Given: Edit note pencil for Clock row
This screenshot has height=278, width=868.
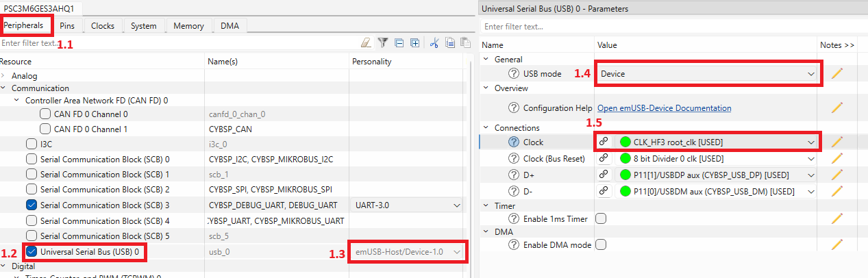Looking at the screenshot, I should [836, 142].
